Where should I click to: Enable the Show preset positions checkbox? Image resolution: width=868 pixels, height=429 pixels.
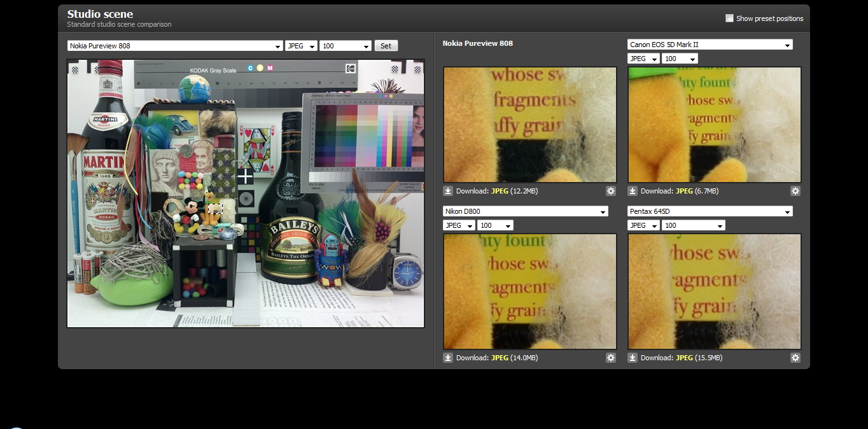(x=729, y=18)
